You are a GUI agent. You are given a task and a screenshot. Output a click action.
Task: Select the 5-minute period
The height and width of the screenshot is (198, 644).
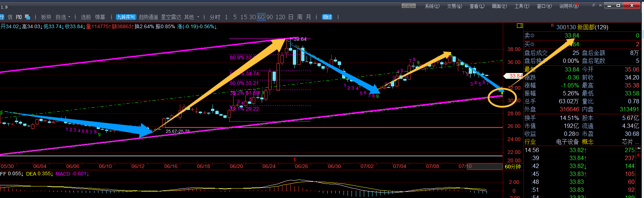tap(235, 17)
